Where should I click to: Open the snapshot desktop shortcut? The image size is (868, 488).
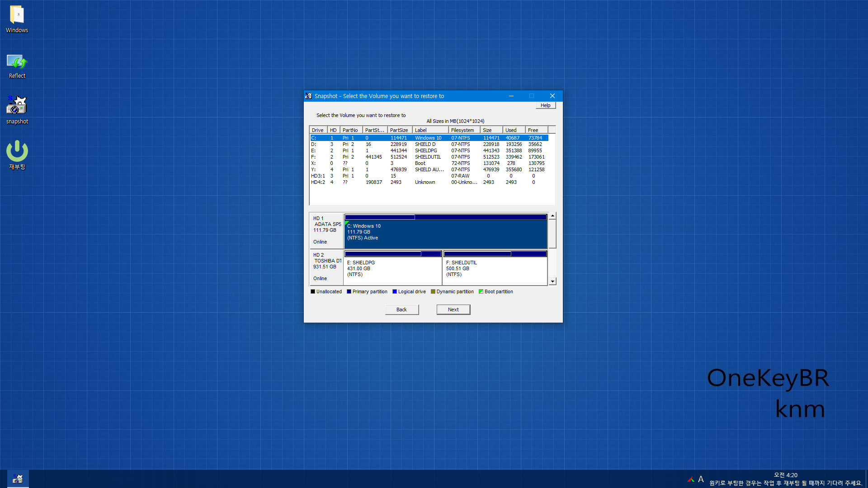click(17, 110)
